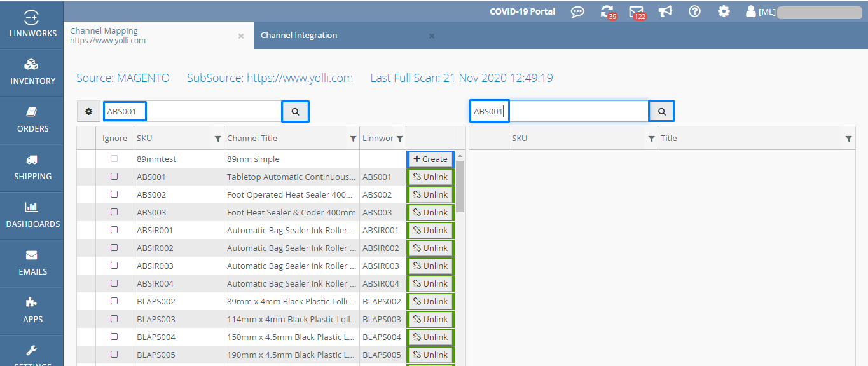
Task: Open filter on right panel SKU column
Action: (652, 139)
